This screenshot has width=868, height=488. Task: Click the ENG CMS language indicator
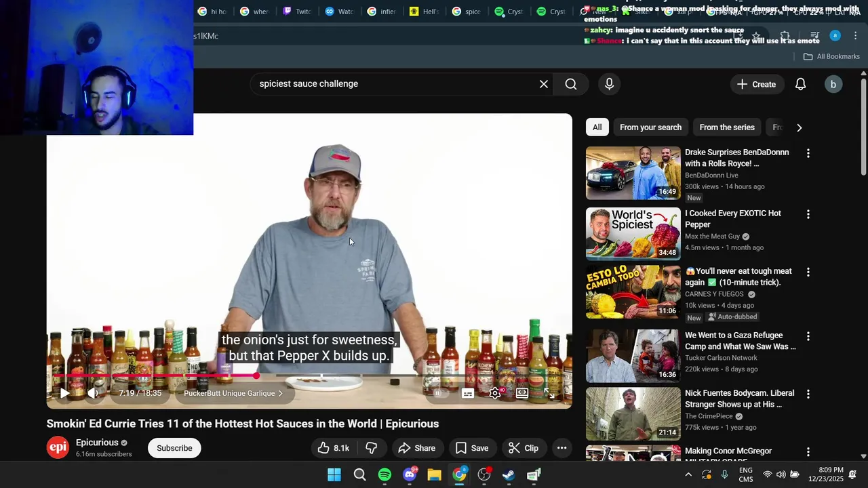click(746, 474)
